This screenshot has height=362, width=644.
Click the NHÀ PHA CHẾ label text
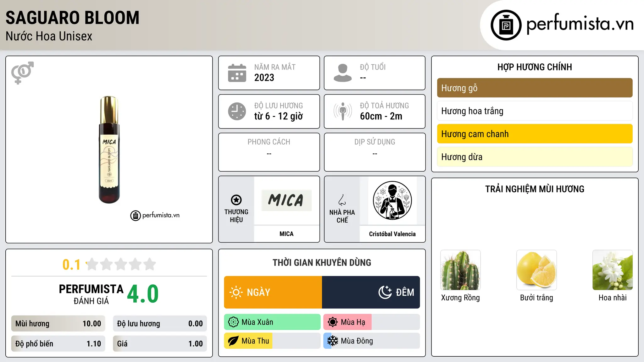coord(342,216)
